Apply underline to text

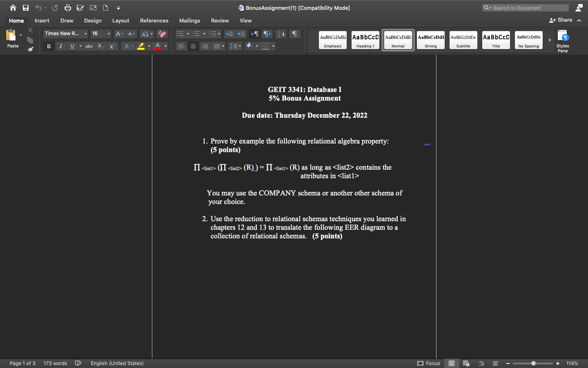pos(72,46)
